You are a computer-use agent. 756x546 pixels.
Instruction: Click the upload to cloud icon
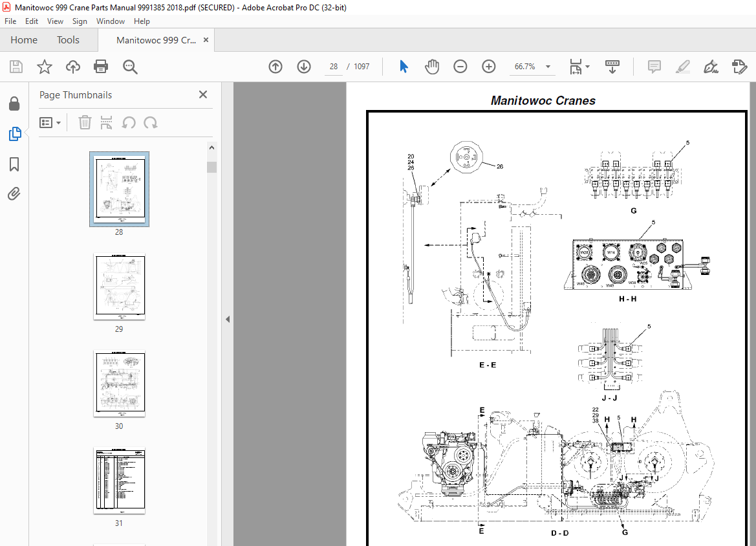click(x=73, y=67)
